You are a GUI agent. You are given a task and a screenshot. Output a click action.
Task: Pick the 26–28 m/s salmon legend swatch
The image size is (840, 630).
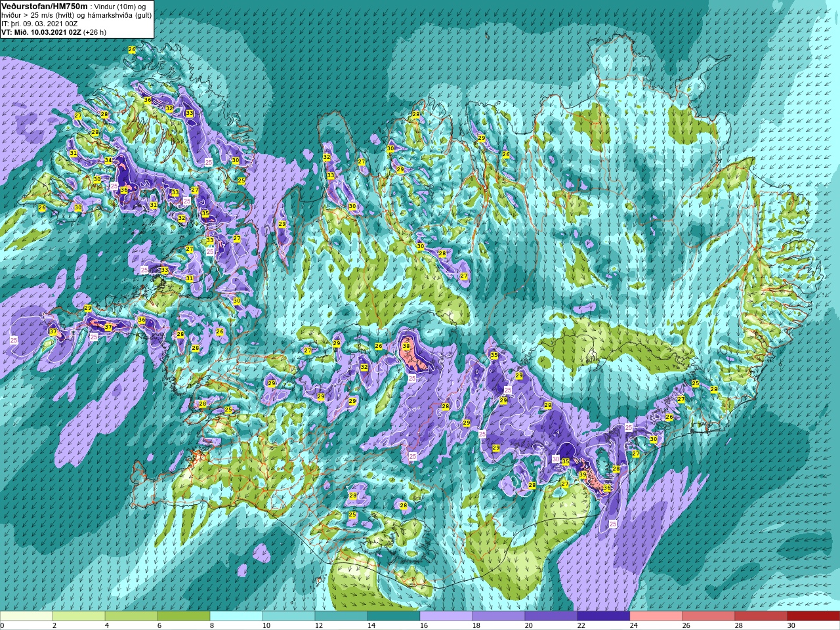click(x=709, y=616)
